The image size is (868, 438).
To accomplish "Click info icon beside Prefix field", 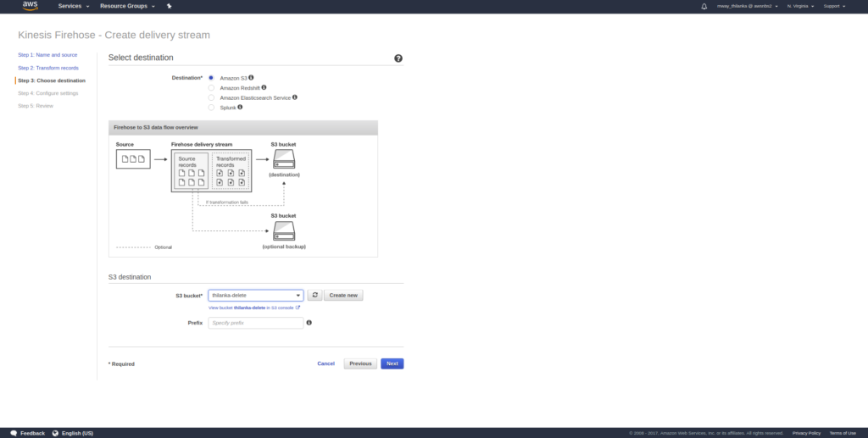I will 309,323.
